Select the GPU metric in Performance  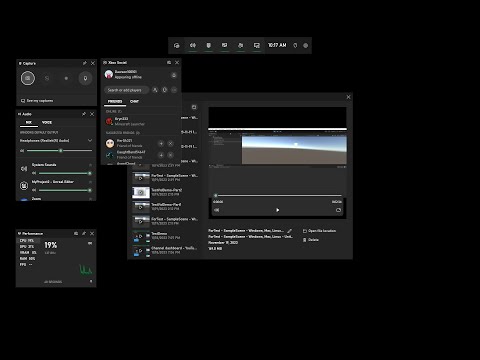[x=28, y=247]
